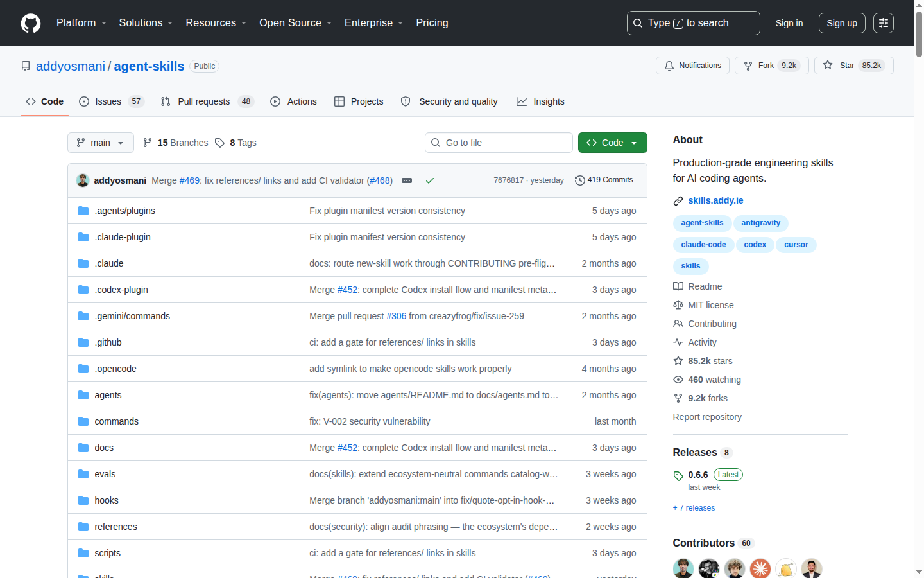This screenshot has height=578, width=924.
Task: Open the 460 watching list
Action: [x=707, y=380]
